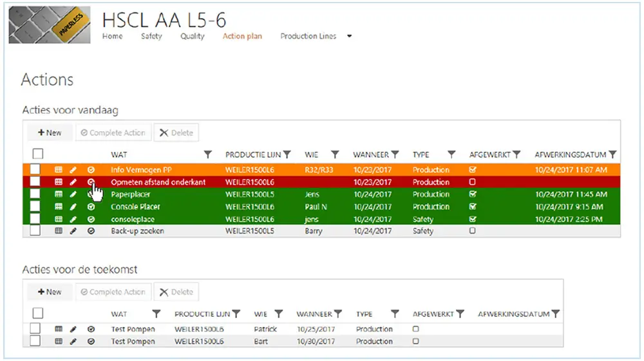This screenshot has height=361, width=644.
Task: Toggle Afgewerkt box for Opmeten afstand onderkant
Action: [472, 181]
